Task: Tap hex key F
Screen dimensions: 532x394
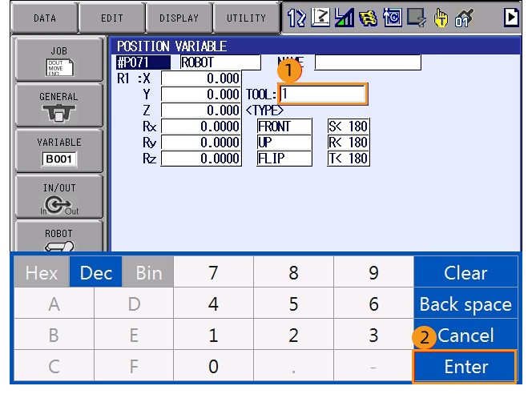Action: (134, 365)
